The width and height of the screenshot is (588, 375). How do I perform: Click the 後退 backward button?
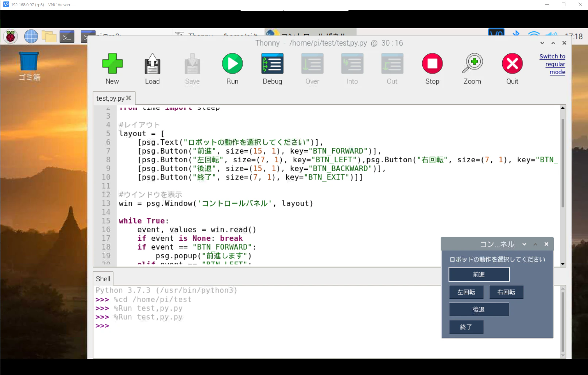click(479, 310)
